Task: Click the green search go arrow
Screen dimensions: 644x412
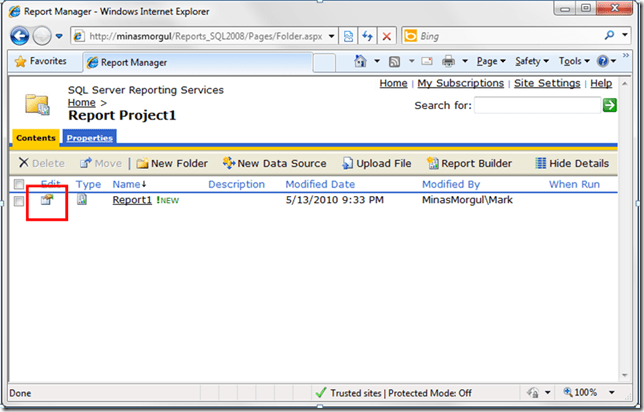Action: coord(609,105)
